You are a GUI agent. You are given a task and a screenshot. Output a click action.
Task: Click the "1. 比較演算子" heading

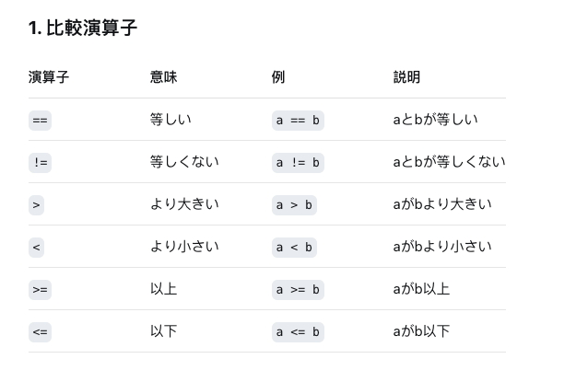pos(83,29)
